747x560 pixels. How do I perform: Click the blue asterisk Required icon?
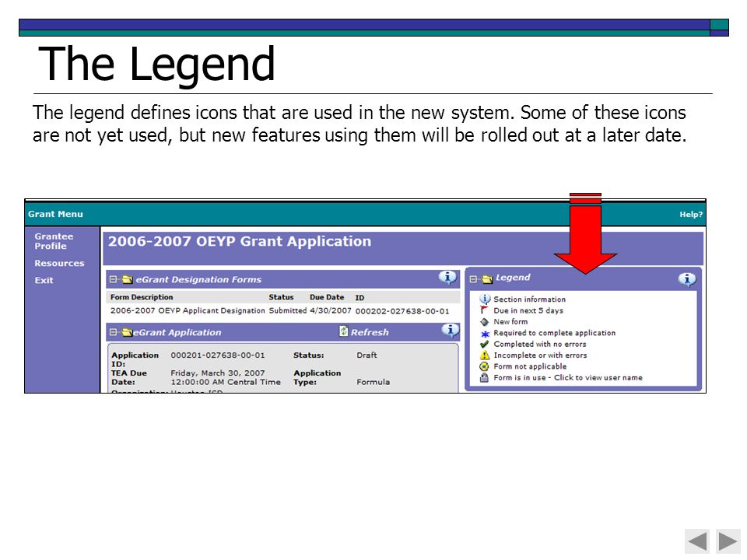pyautogui.click(x=485, y=334)
